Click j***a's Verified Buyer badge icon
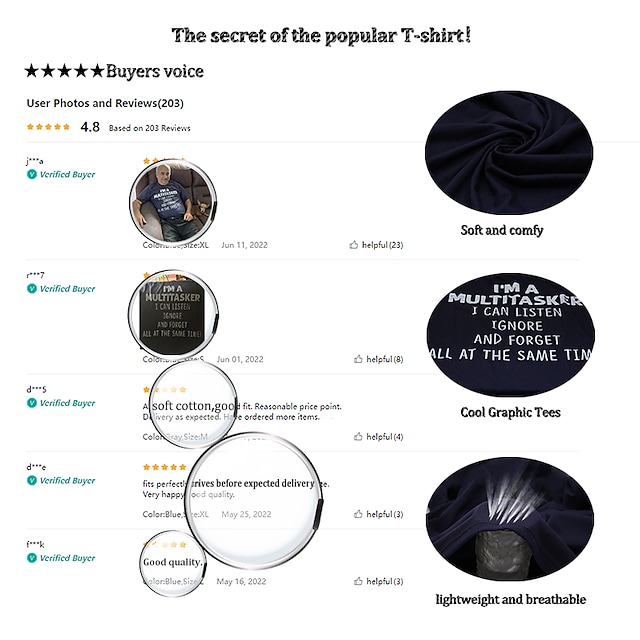 coord(31,174)
